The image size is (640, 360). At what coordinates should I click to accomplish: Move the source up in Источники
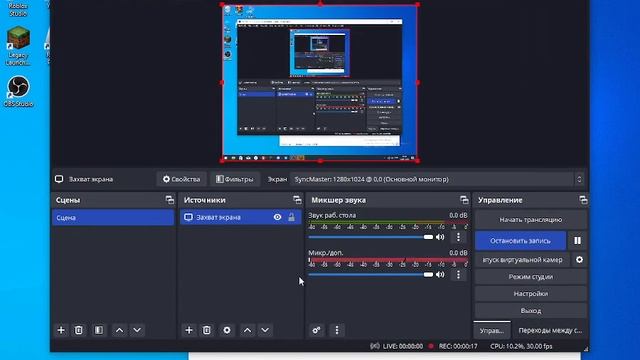click(247, 330)
